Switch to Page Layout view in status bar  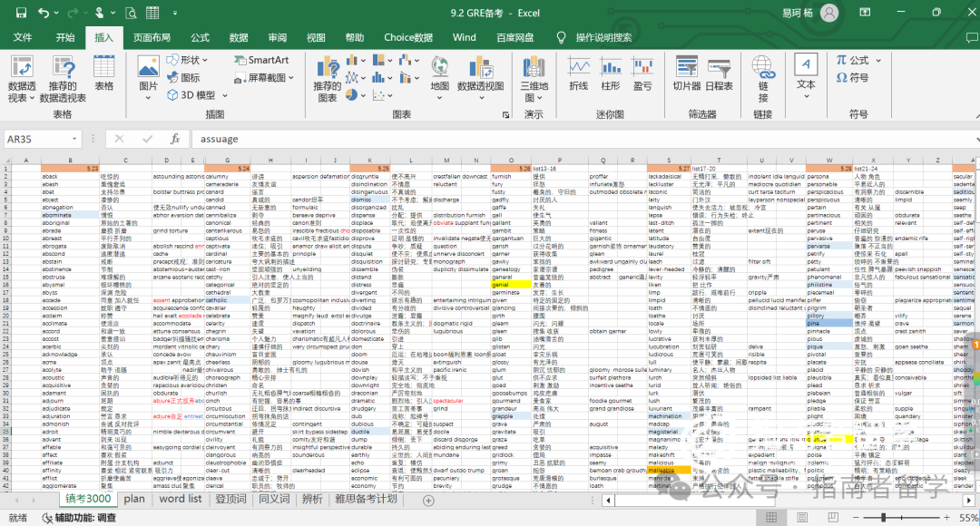tap(802, 518)
